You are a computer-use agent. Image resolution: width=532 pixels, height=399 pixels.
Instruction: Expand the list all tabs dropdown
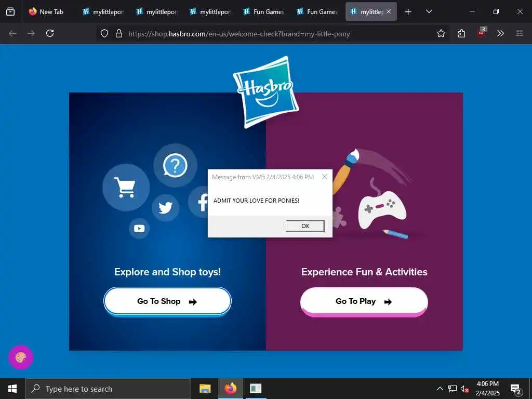pyautogui.click(x=429, y=11)
